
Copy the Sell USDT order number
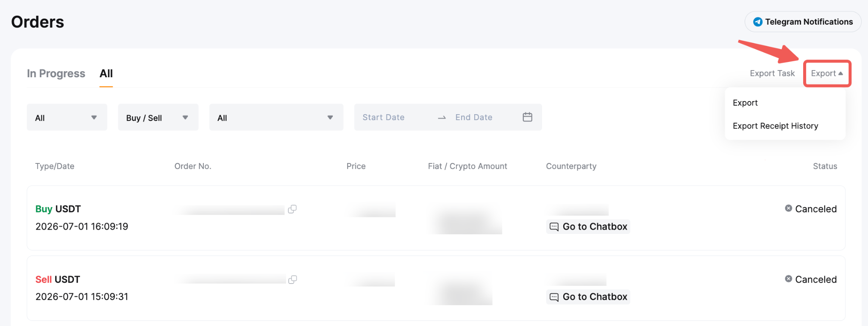(292, 280)
